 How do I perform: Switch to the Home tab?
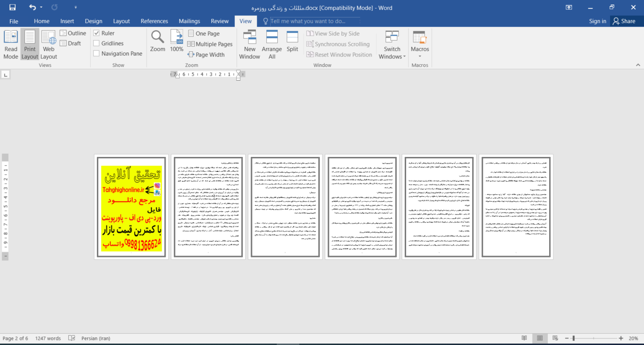(x=41, y=21)
